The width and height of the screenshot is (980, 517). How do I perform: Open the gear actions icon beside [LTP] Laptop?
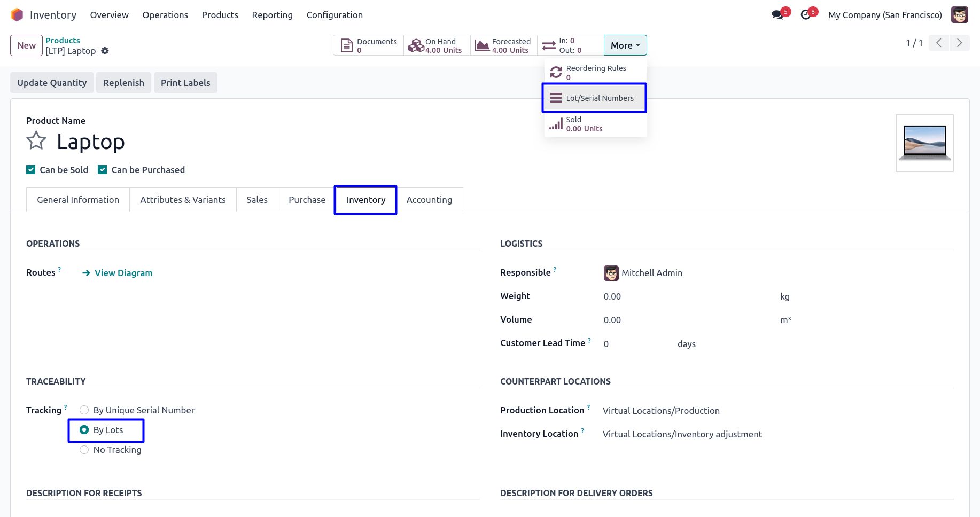105,51
